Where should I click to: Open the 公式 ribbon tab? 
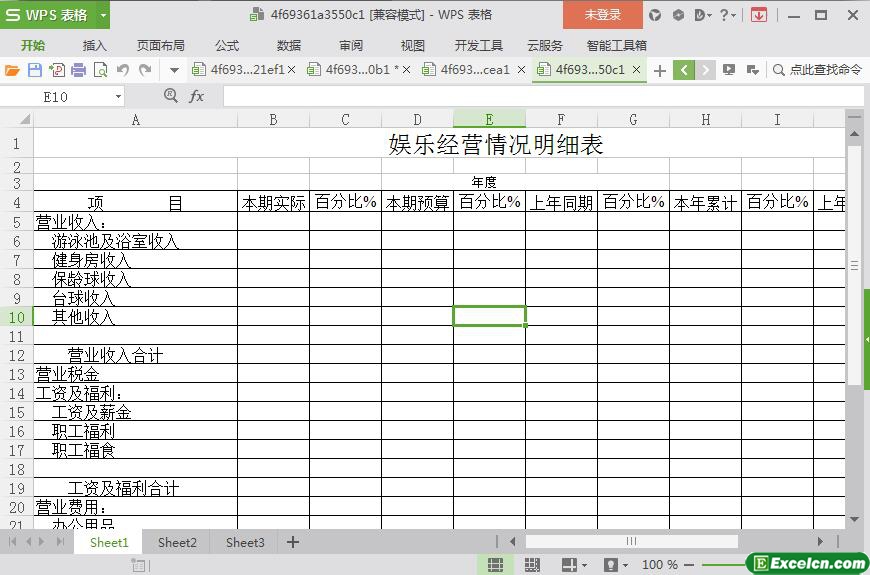(227, 46)
